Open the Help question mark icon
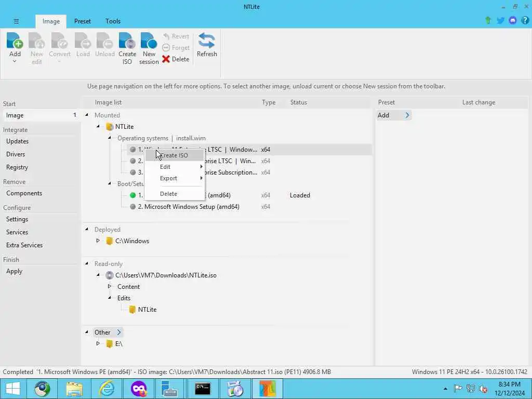The height and width of the screenshot is (399, 532). [x=525, y=20]
